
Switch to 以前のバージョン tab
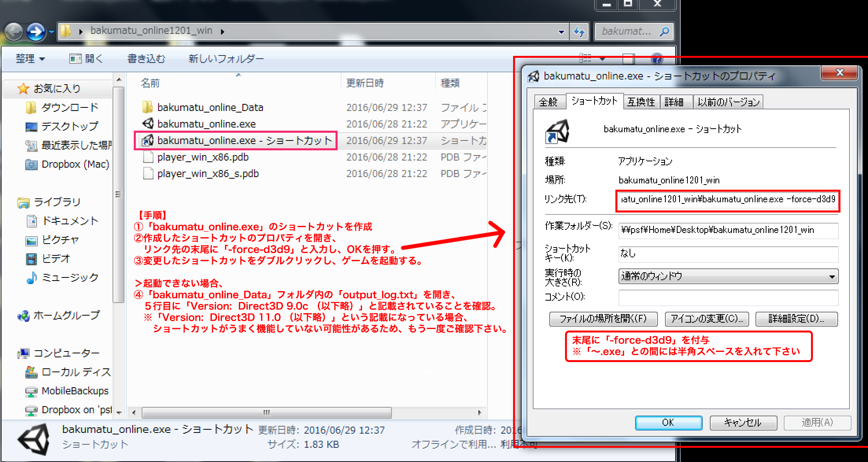[x=728, y=102]
